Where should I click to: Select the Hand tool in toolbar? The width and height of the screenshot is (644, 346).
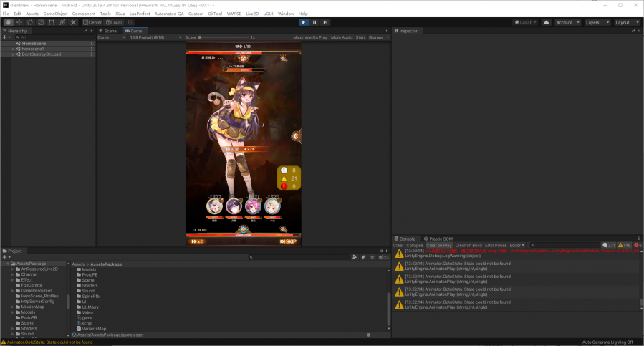coord(8,22)
